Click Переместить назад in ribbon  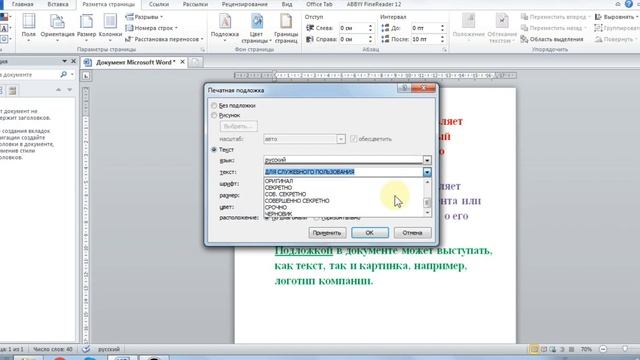[553, 28]
